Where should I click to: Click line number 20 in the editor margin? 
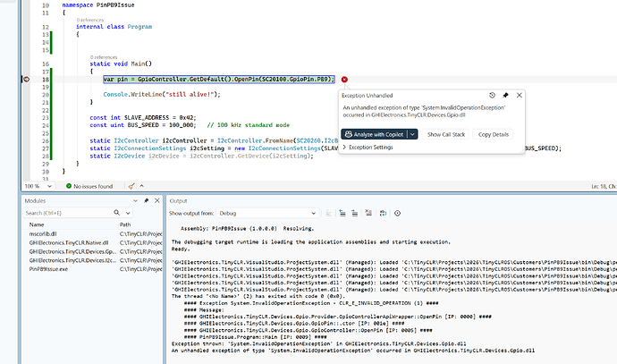pyautogui.click(x=46, y=95)
